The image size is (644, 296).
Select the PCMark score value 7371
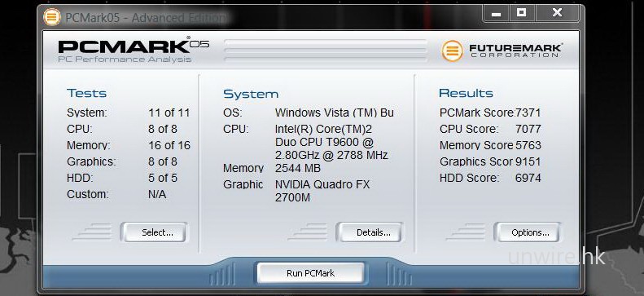(528, 113)
